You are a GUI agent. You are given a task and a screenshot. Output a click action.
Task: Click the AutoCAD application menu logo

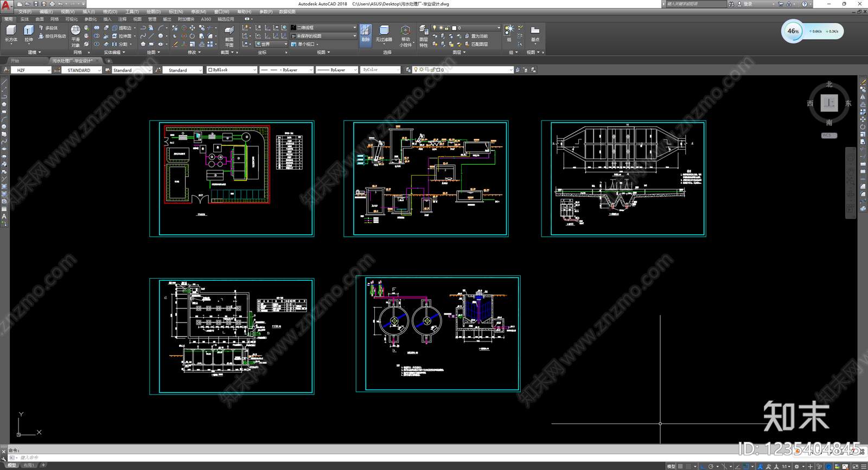click(5, 6)
